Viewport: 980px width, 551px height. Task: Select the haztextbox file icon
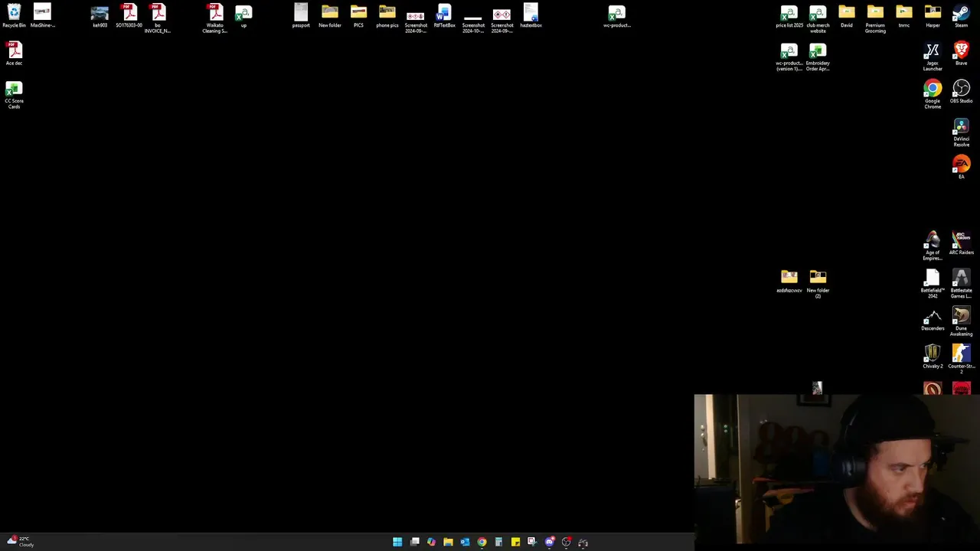(531, 16)
